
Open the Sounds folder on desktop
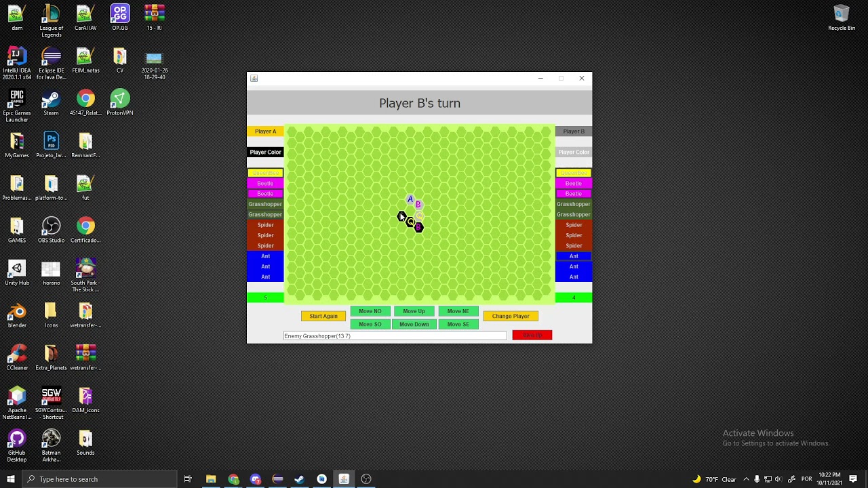85,443
